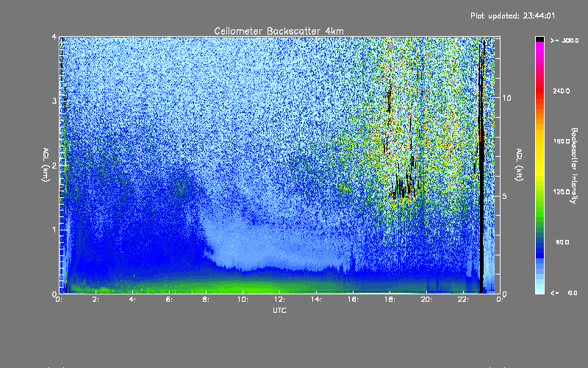This screenshot has width=588, height=368.
Task: Select the 'Plot updated: 23:44:01' timestamp
Action: (512, 15)
